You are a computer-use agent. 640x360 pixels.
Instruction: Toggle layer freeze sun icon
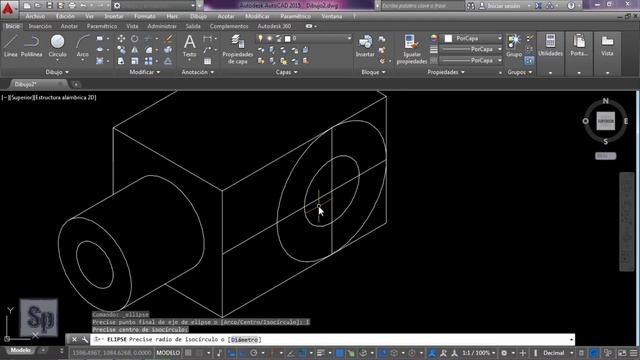click(x=269, y=38)
